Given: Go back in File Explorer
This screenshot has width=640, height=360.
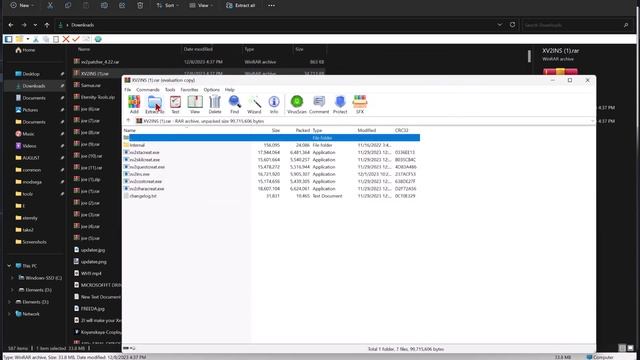Looking at the screenshot, I should (11, 25).
